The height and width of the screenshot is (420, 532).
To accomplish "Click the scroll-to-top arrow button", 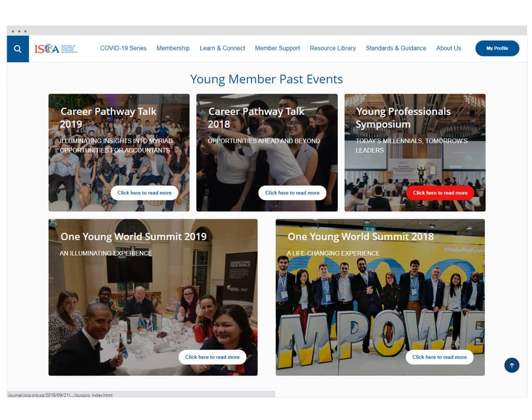I will [x=512, y=365].
